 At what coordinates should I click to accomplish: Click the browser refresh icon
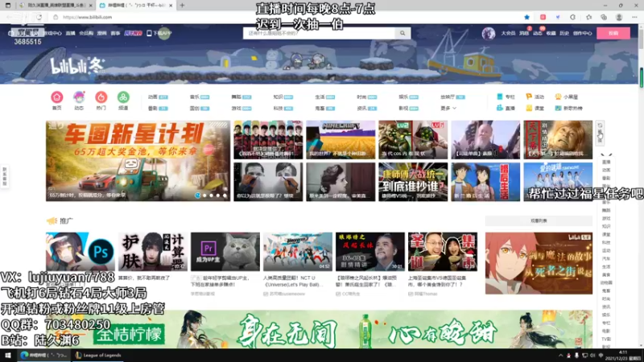39,17
